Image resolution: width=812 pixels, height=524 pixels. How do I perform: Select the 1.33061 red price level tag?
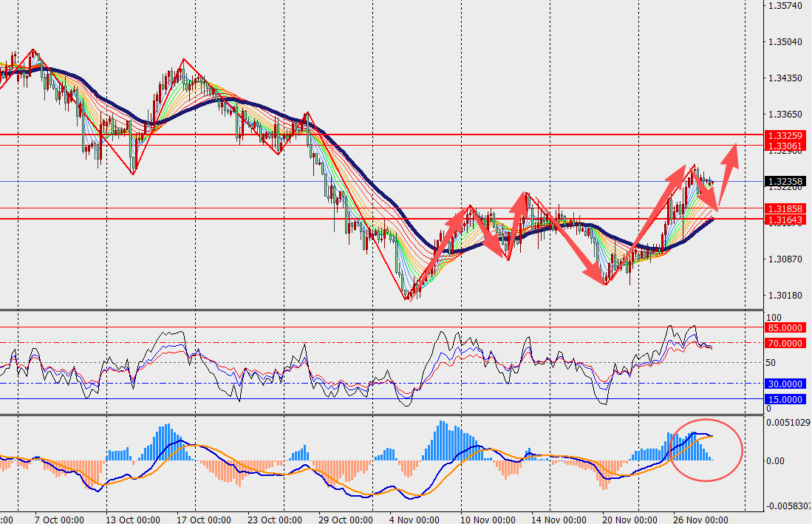tap(785, 146)
